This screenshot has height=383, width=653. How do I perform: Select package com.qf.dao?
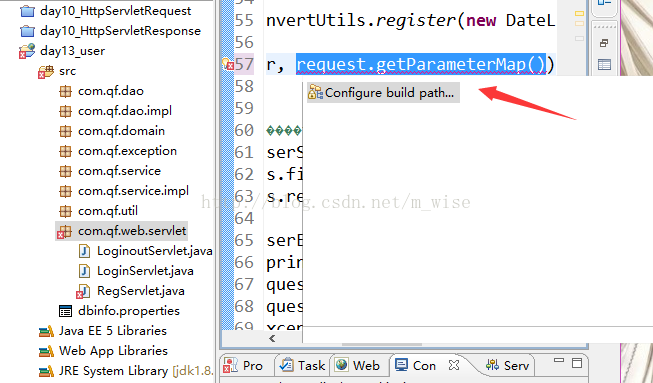pos(111,91)
